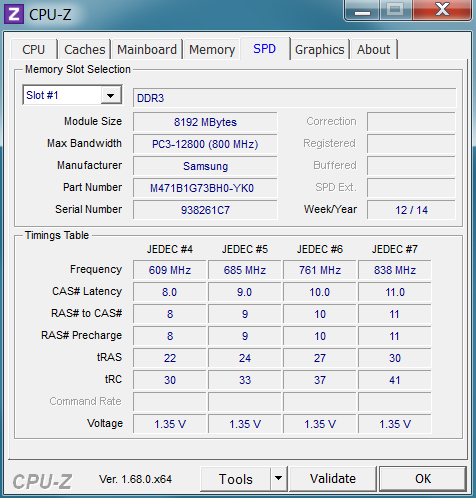
Task: Click the RAS# Precharge label
Action: (x=82, y=335)
